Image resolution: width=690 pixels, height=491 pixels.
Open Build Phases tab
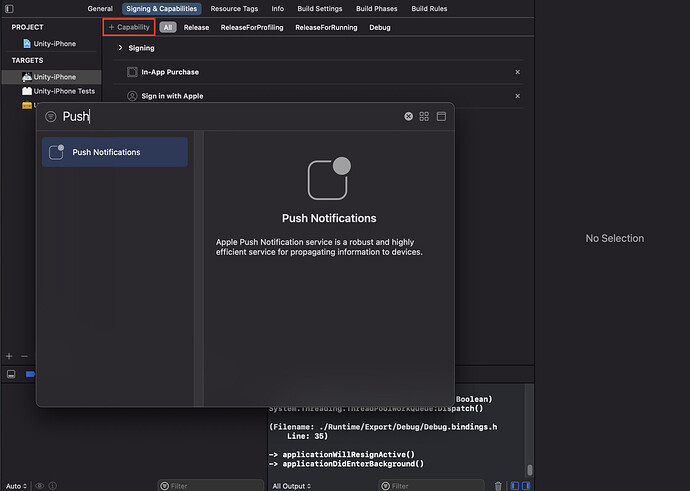click(376, 8)
